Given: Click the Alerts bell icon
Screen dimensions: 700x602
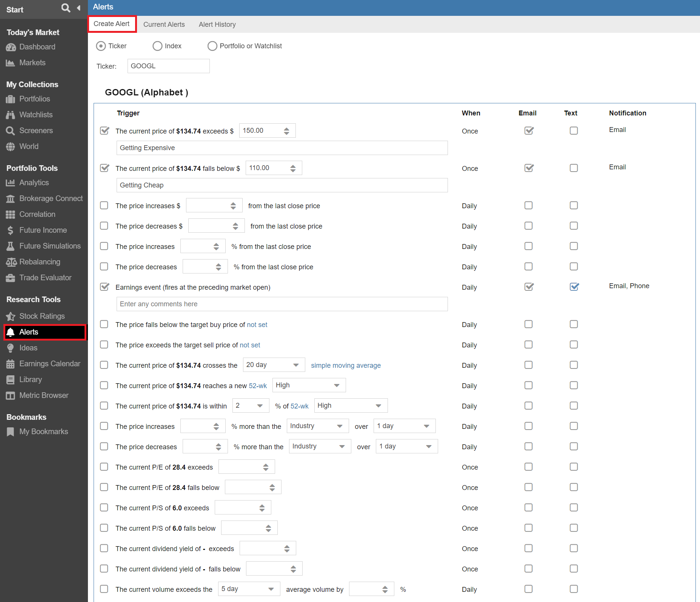Looking at the screenshot, I should tap(11, 332).
